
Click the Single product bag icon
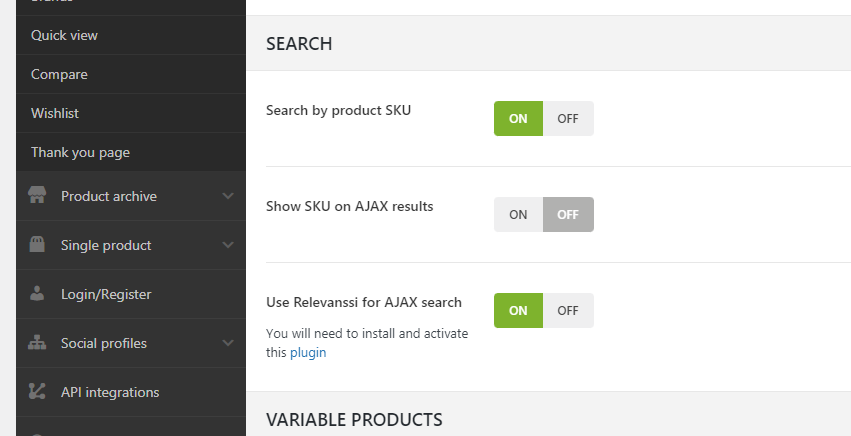[37, 245]
